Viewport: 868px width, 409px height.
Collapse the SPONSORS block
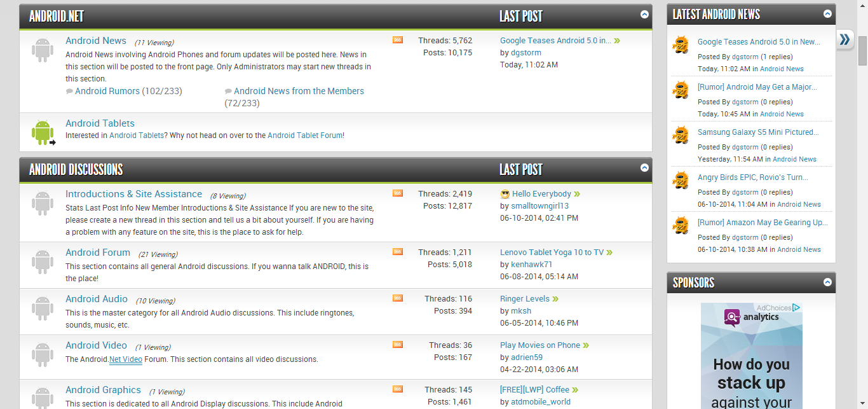827,282
